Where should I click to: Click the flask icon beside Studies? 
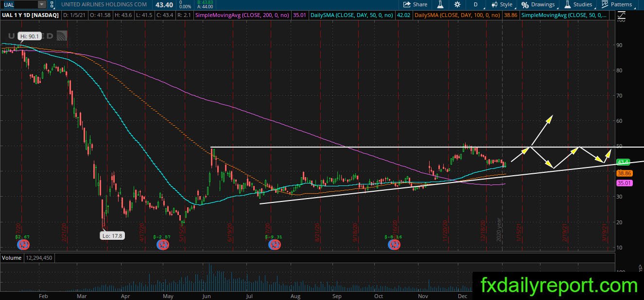tap(567, 4)
